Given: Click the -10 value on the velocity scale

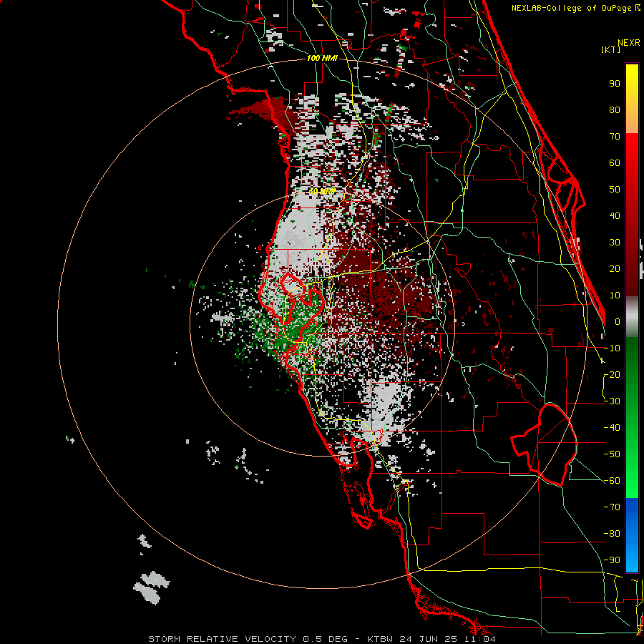Looking at the screenshot, I should click(x=612, y=348).
